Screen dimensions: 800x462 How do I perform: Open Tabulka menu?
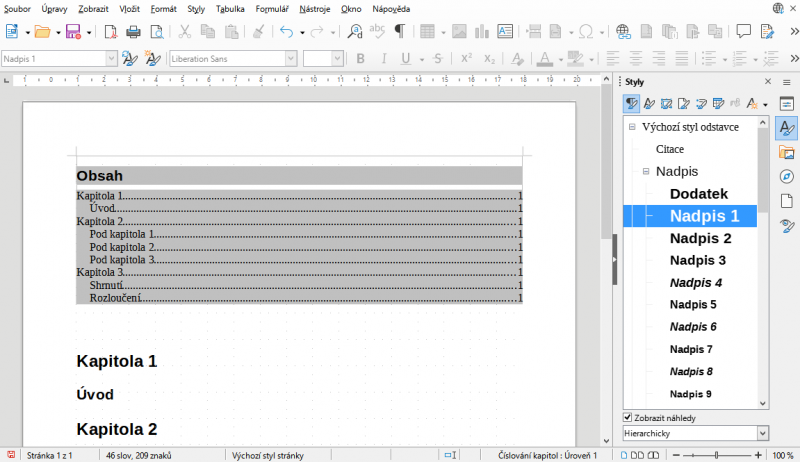pyautogui.click(x=230, y=9)
